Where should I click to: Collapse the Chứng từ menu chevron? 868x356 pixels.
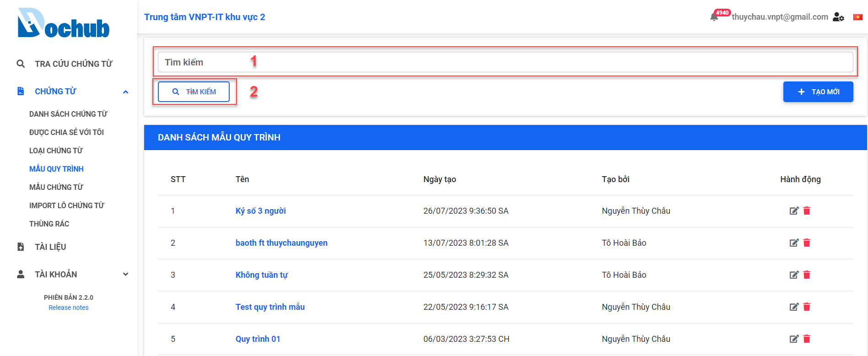coord(125,92)
